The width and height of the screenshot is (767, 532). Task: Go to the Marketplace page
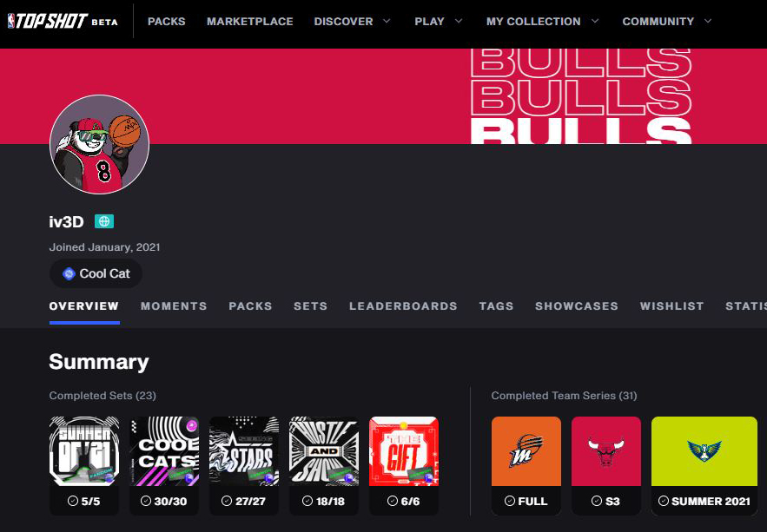tap(250, 21)
